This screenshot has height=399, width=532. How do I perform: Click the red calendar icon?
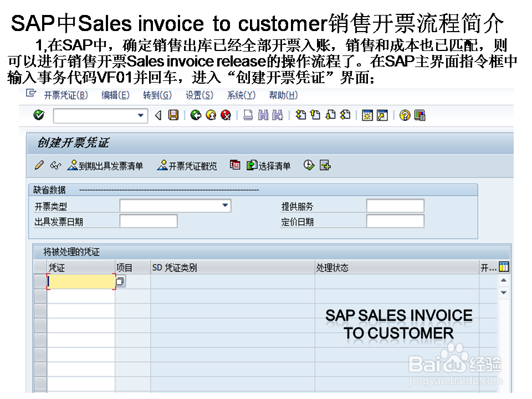click(x=235, y=165)
